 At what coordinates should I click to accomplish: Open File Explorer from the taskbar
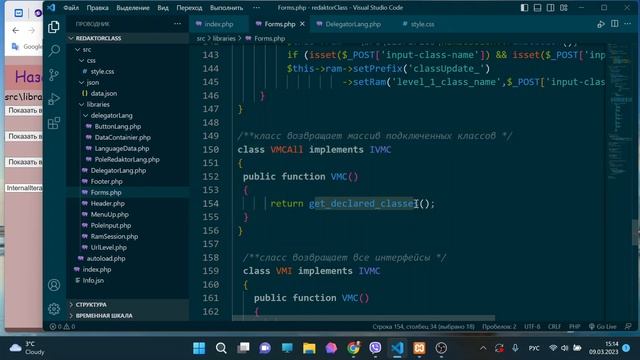[309, 348]
